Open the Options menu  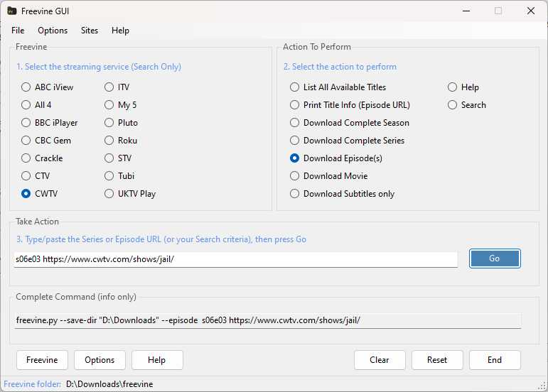point(53,31)
